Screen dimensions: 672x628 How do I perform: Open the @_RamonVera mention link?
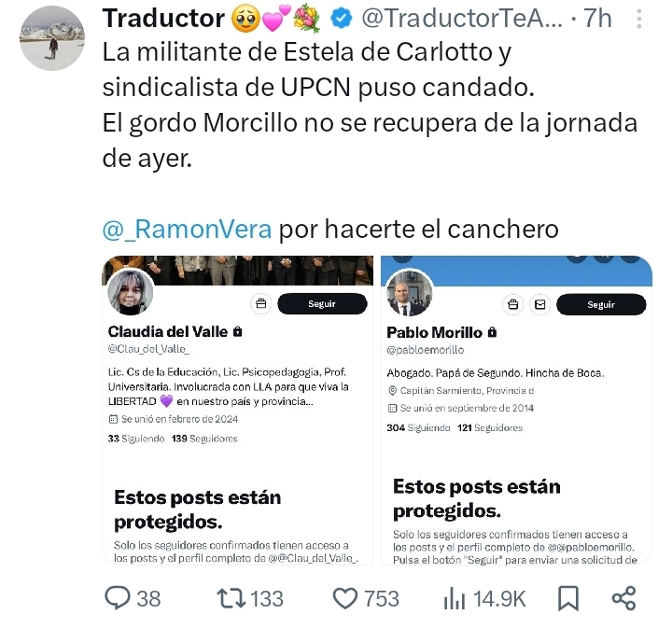tap(187, 229)
